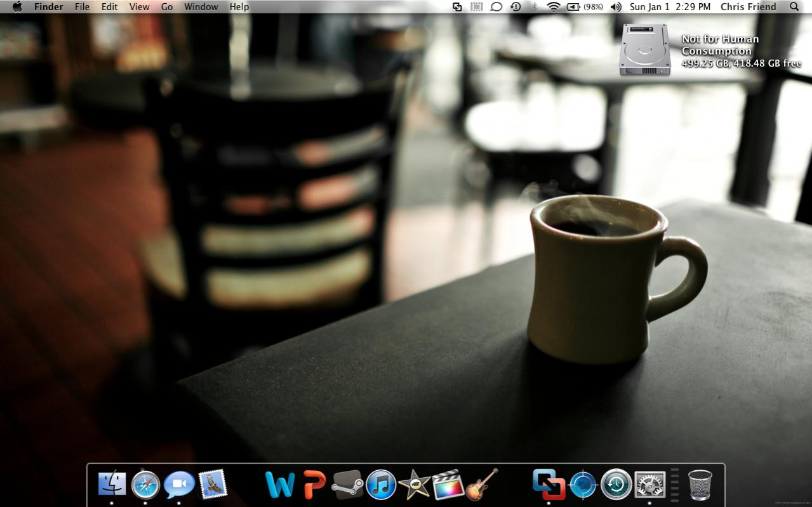
Task: Open the Help menu
Action: click(239, 7)
